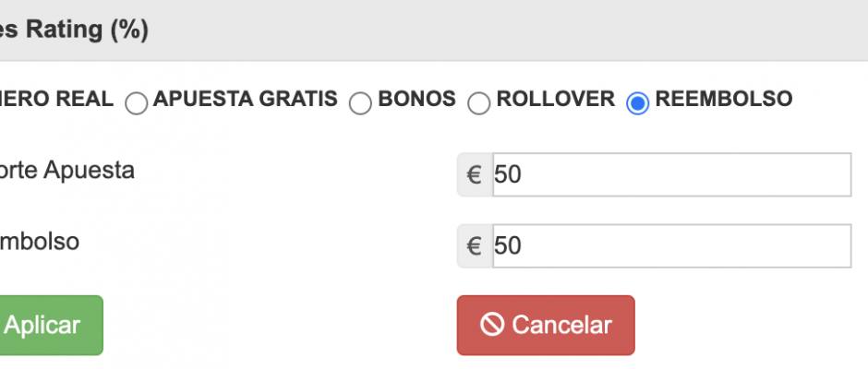This screenshot has width=868, height=369.
Task: Click the ban icon inside Cancelar button
Action: (492, 325)
